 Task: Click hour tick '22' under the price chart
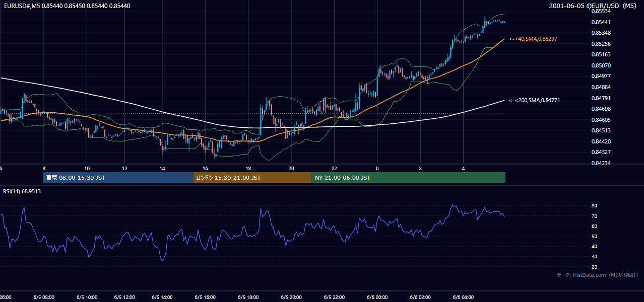coord(335,168)
